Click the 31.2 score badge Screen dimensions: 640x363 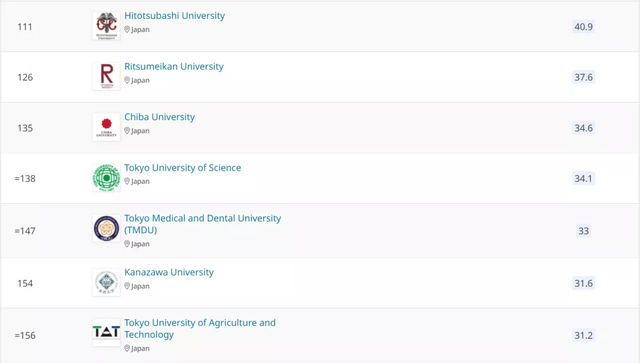pos(583,335)
